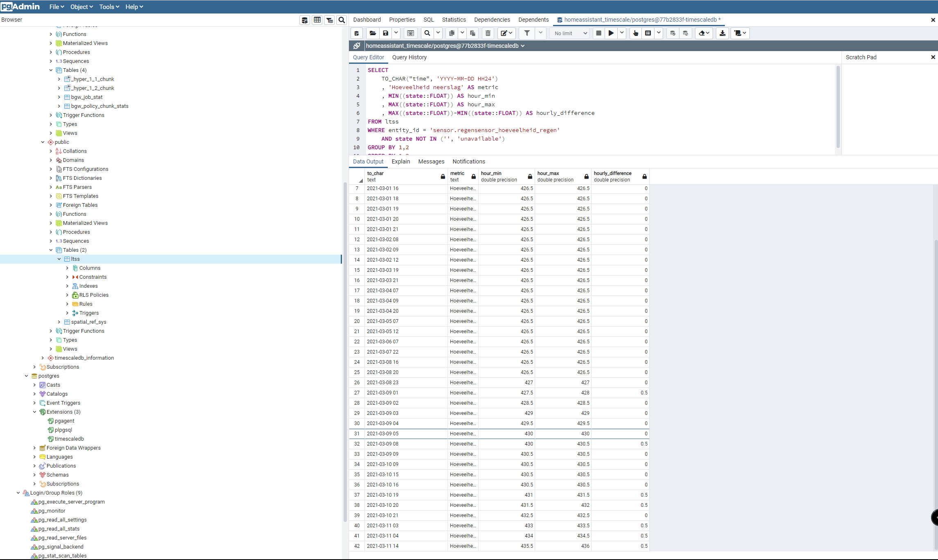Download results as CSV icon
This screenshot has height=560, width=938.
click(722, 33)
